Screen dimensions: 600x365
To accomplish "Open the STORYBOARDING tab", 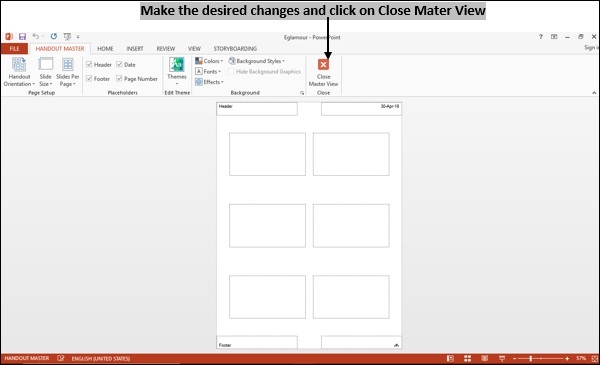I will tap(235, 49).
